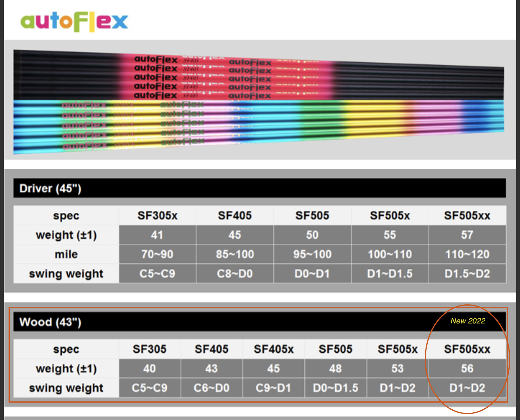This screenshot has width=520, height=420.
Task: Select mile range 85~100
Action: (235, 254)
